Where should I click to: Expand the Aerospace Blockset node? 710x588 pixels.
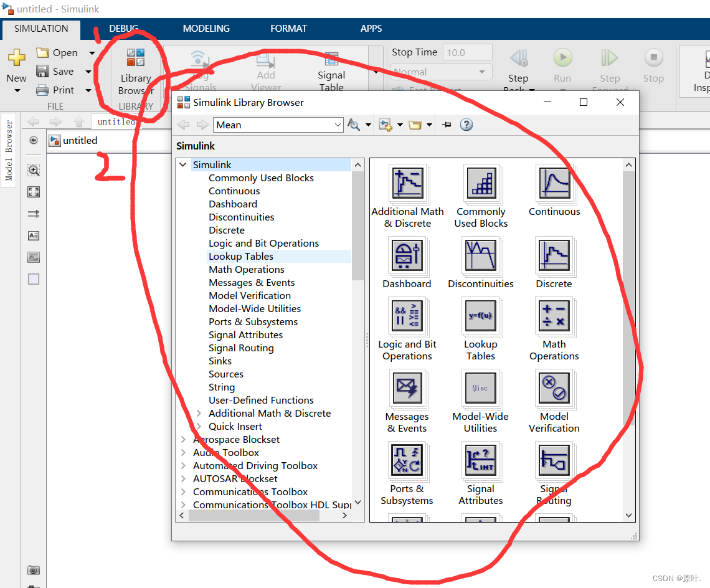coord(183,439)
